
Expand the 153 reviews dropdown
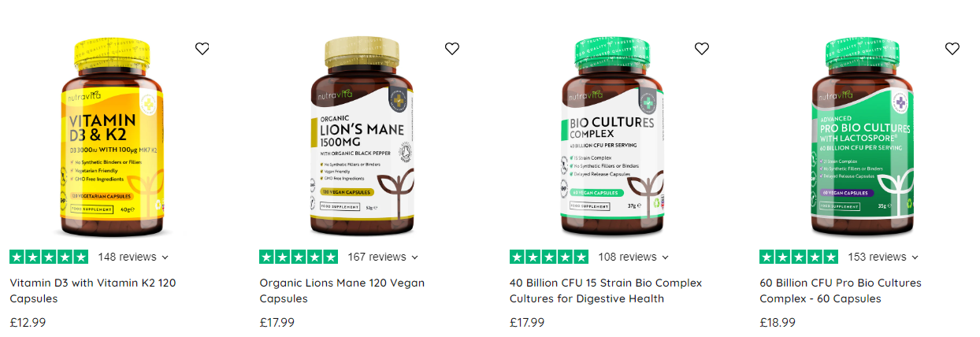(883, 257)
